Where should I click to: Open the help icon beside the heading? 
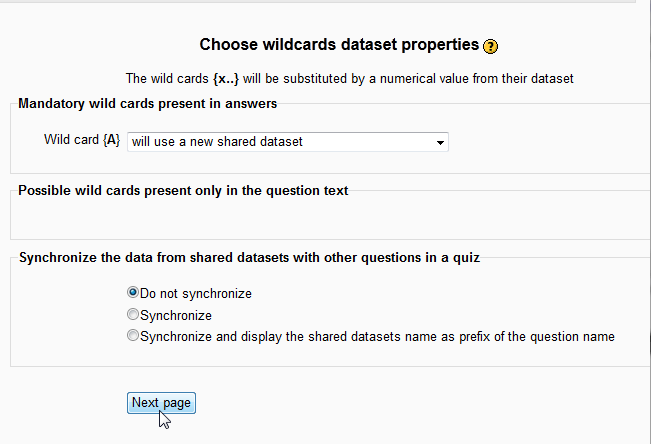pos(490,46)
